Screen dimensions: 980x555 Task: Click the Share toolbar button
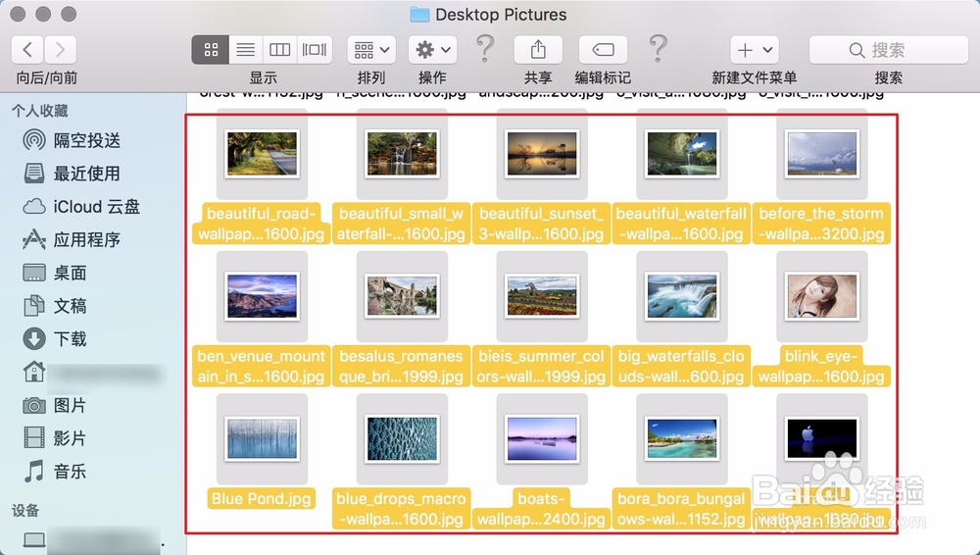538,49
